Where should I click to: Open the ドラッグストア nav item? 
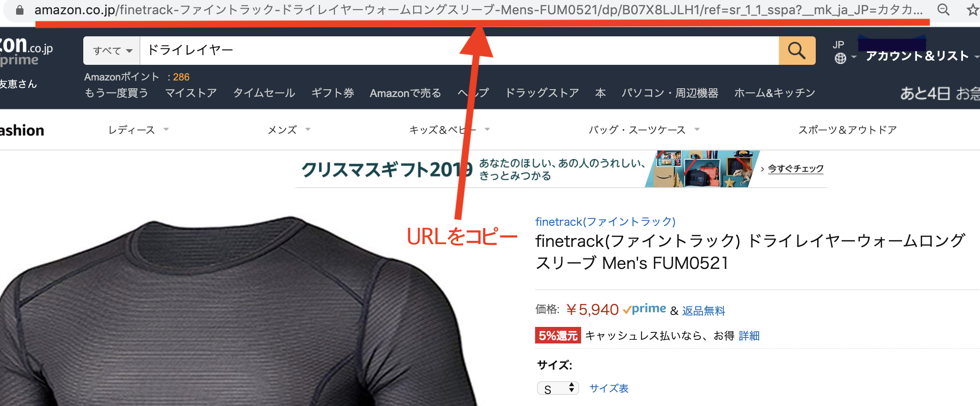[542, 93]
